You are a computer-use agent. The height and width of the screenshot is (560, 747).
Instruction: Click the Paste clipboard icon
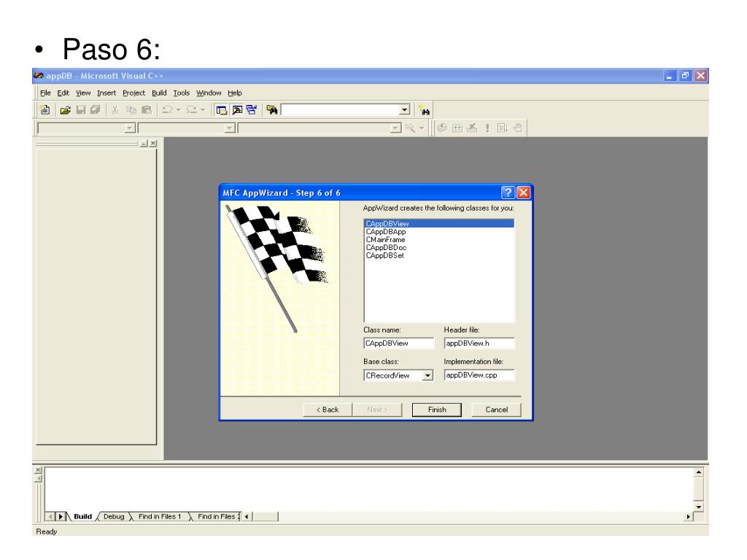click(146, 110)
